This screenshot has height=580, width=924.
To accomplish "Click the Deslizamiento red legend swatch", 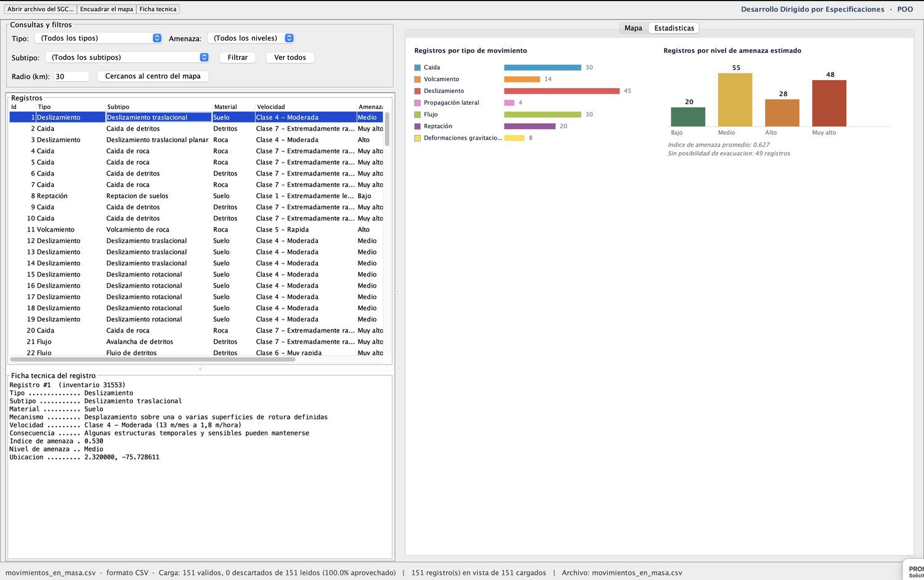I will click(418, 91).
